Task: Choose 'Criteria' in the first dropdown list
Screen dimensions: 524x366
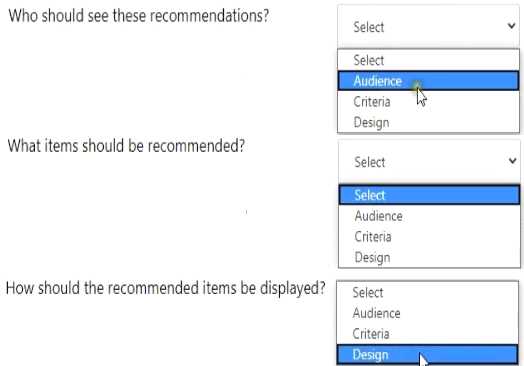Action: pyautogui.click(x=428, y=102)
